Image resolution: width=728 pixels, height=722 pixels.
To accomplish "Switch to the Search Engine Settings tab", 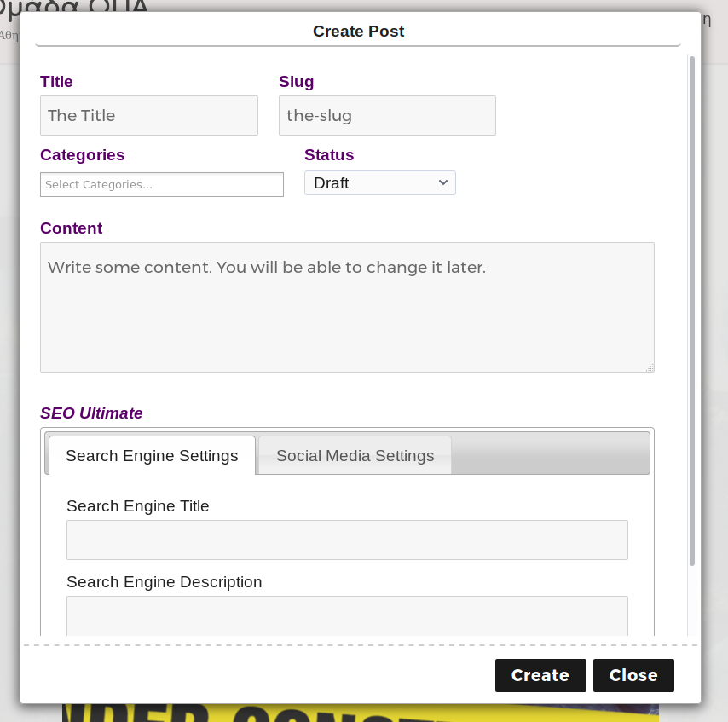I will click(x=152, y=456).
